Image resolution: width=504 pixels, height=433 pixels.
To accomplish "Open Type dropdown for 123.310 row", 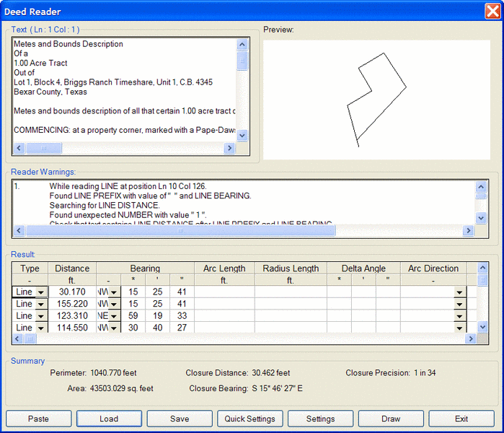I will coord(41,316).
